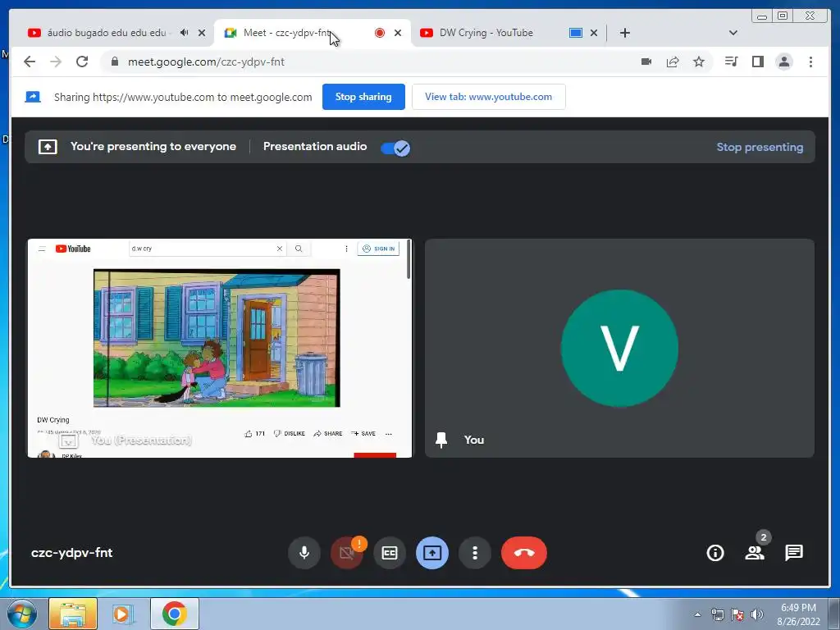
Task: Unpin your tile via the pin icon
Action: point(441,440)
